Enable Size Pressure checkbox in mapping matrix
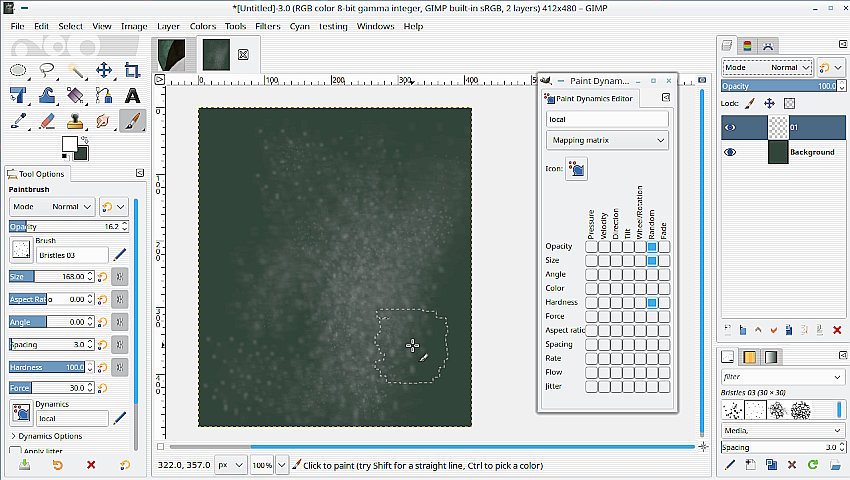Screen dimensions: 850x480 pos(591,261)
